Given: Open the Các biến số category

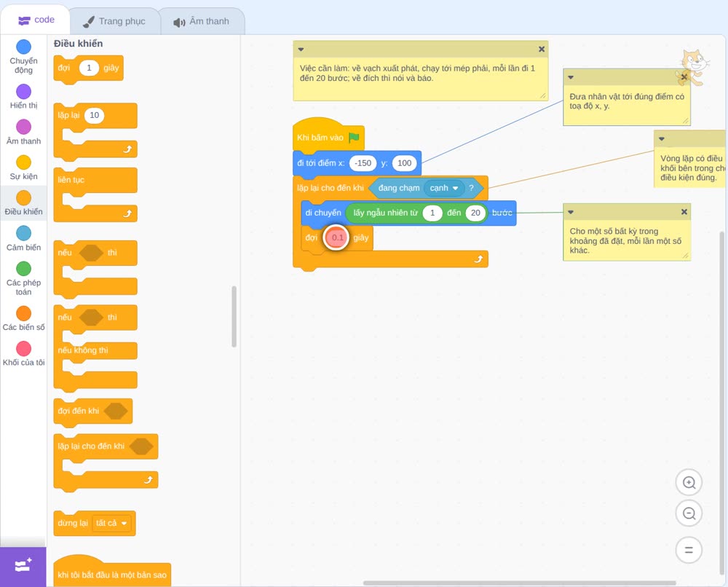Looking at the screenshot, I should [x=23, y=318].
